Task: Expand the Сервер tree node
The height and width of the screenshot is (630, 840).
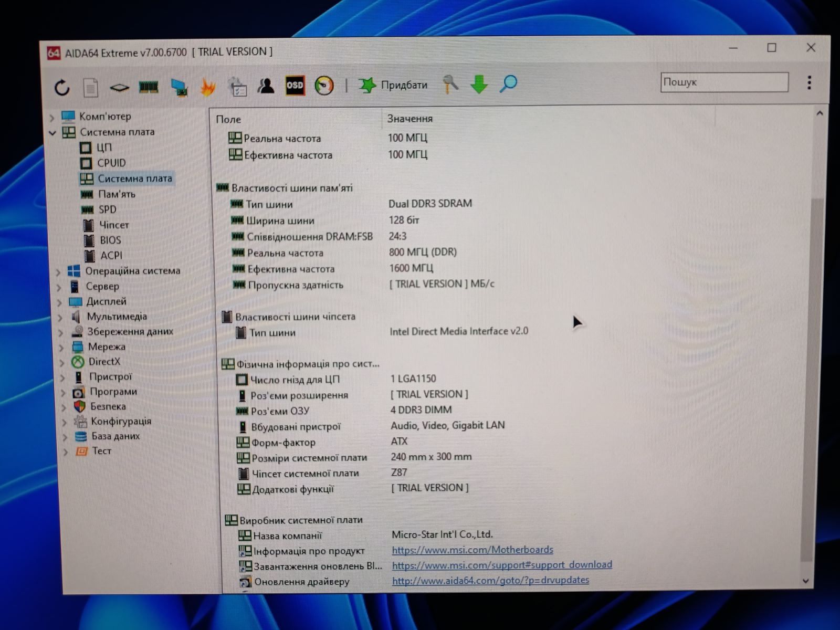Action: [59, 287]
